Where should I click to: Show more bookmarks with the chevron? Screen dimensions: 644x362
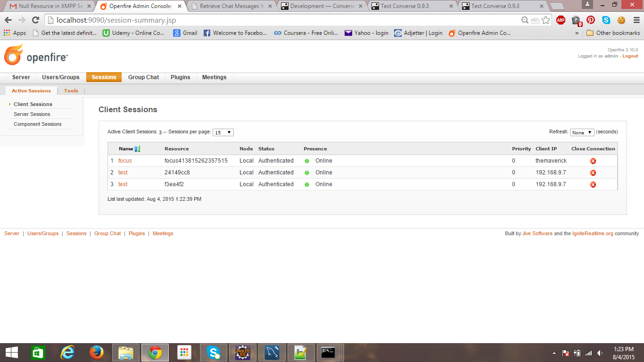tap(577, 33)
